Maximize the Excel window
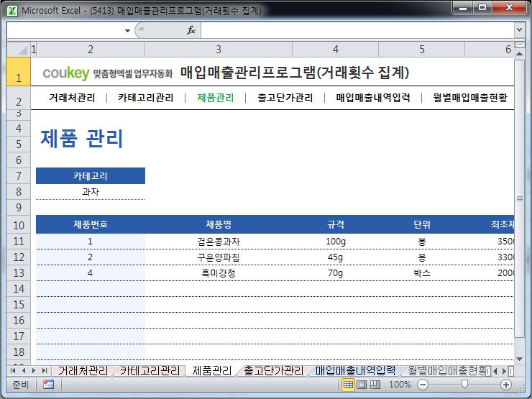The width and height of the screenshot is (532, 399). coord(482,7)
